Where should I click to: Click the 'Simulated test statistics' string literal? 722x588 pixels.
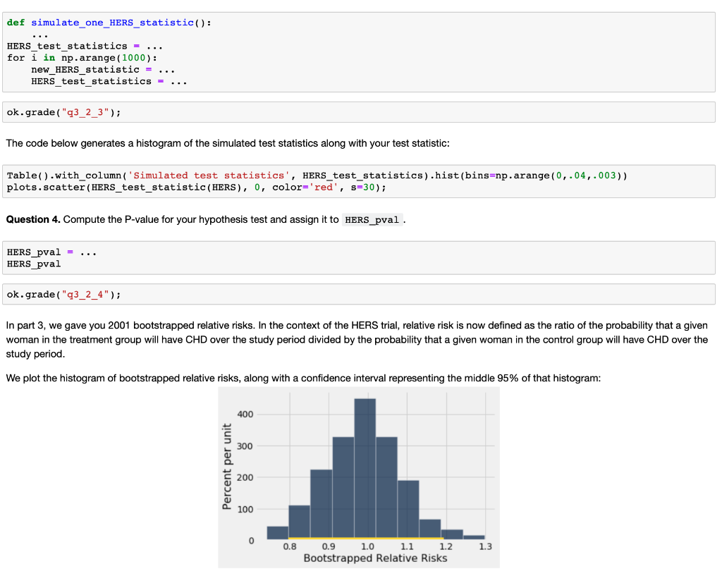(x=209, y=176)
